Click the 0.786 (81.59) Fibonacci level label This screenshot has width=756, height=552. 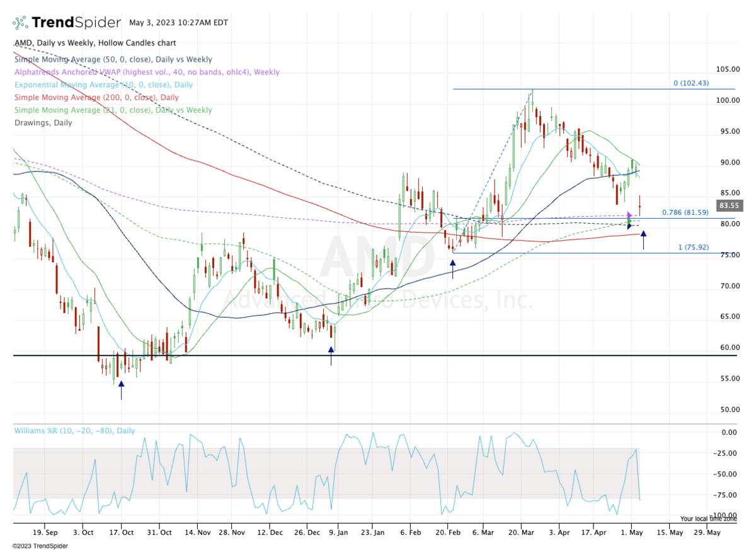[685, 213]
